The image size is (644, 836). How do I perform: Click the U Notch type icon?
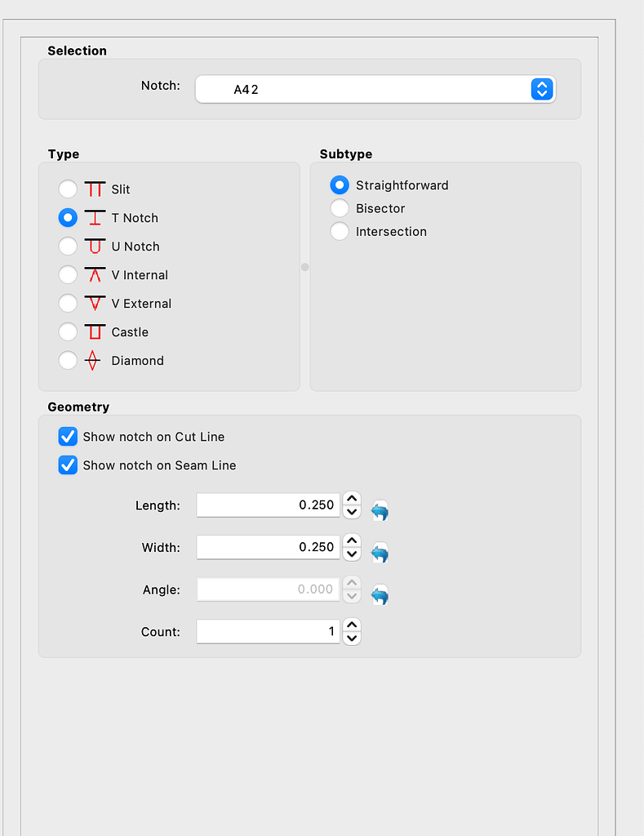tap(93, 246)
